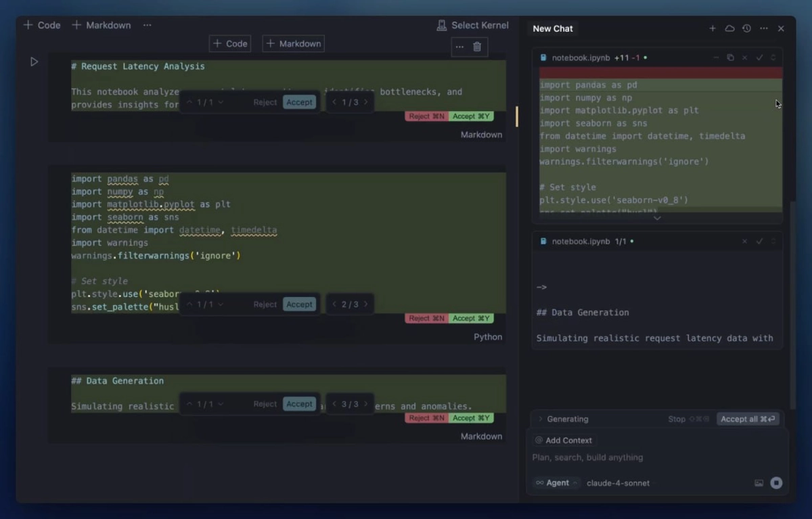Go to previous change from 3/3
Viewport: 812px width, 519px height.
(x=334, y=404)
